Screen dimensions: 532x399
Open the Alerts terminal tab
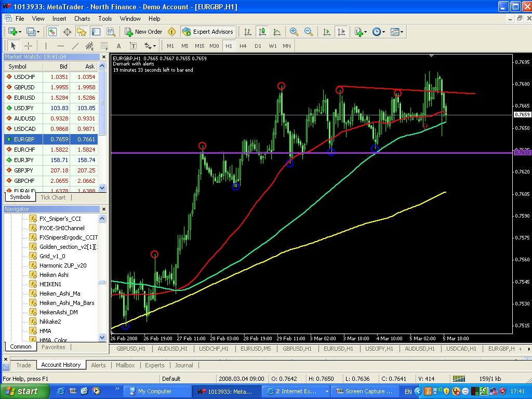click(x=98, y=365)
